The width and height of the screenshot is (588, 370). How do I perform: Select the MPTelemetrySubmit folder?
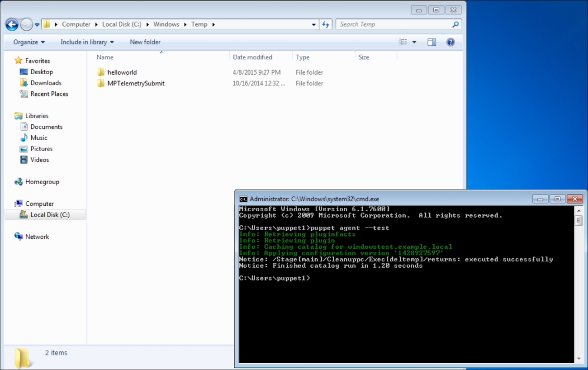(135, 84)
